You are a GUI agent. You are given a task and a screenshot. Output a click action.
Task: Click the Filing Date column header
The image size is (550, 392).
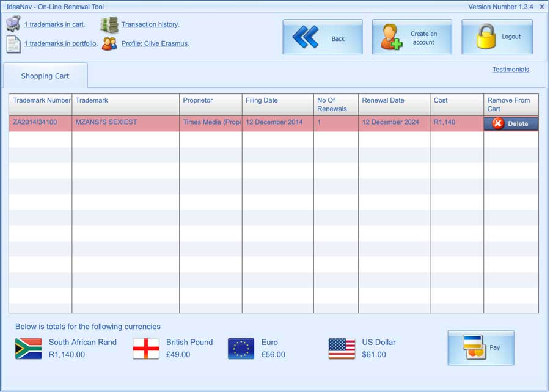[x=278, y=104]
